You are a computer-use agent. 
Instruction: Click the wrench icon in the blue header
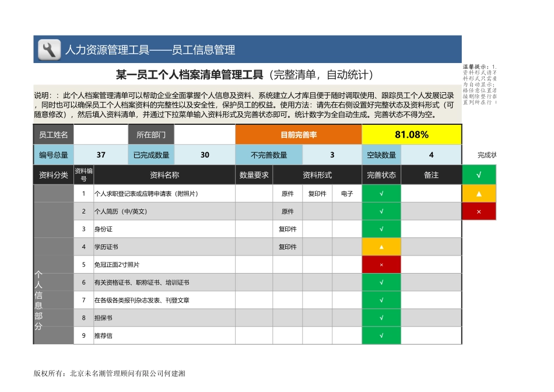[x=48, y=49]
